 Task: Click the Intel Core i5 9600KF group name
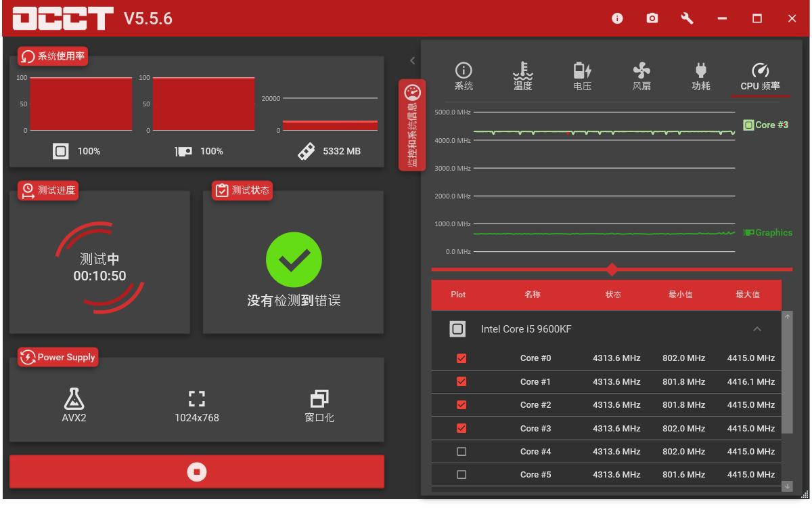pyautogui.click(x=526, y=329)
